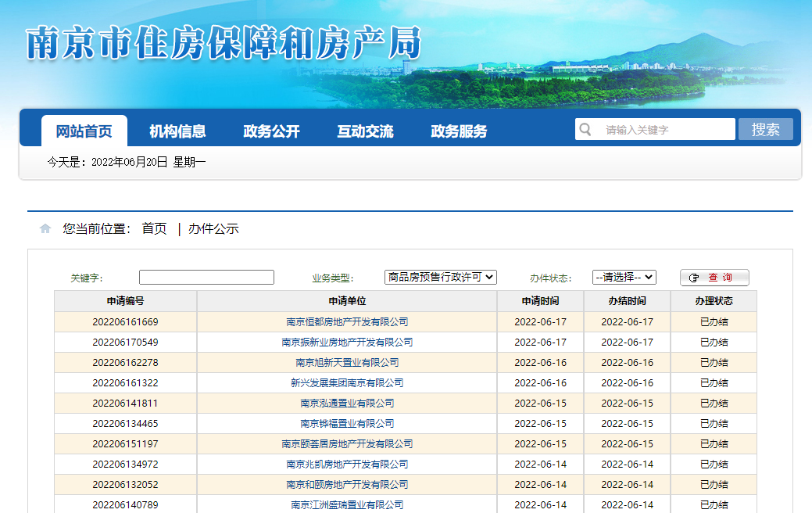The image size is (812, 513).
Task: Click the magnifier icon in search box
Action: pos(585,129)
